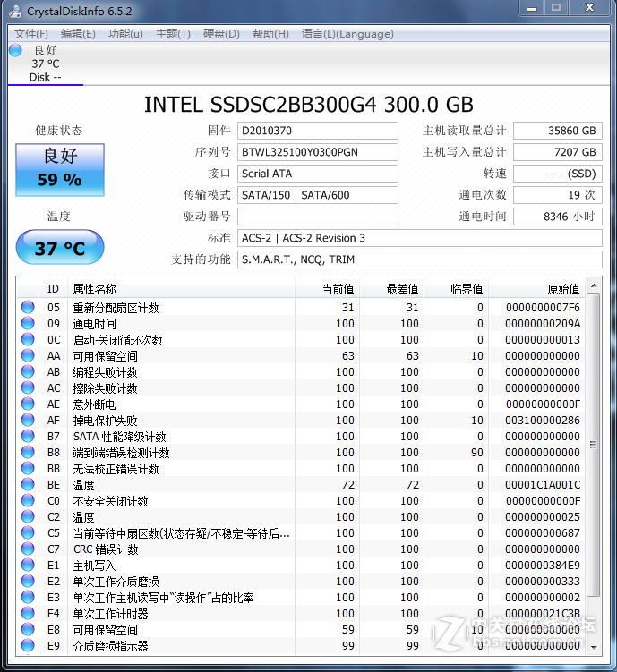The image size is (617, 672).
Task: Click the 属性名称 column header
Action: point(181,289)
